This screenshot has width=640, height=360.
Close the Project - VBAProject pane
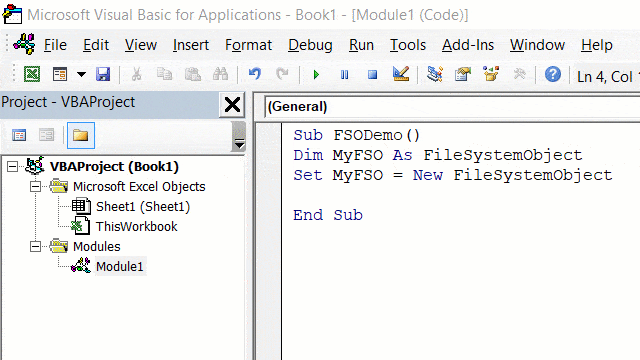click(232, 105)
